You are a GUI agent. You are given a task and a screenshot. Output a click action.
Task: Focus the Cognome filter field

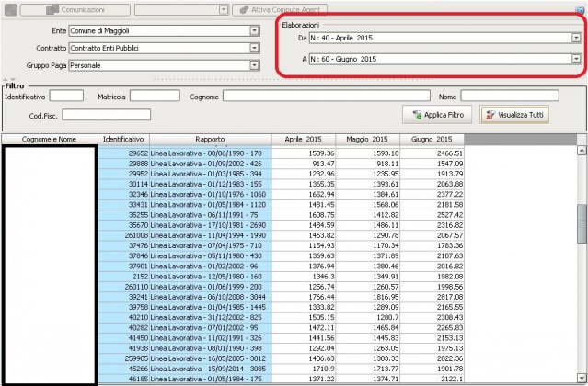point(327,96)
